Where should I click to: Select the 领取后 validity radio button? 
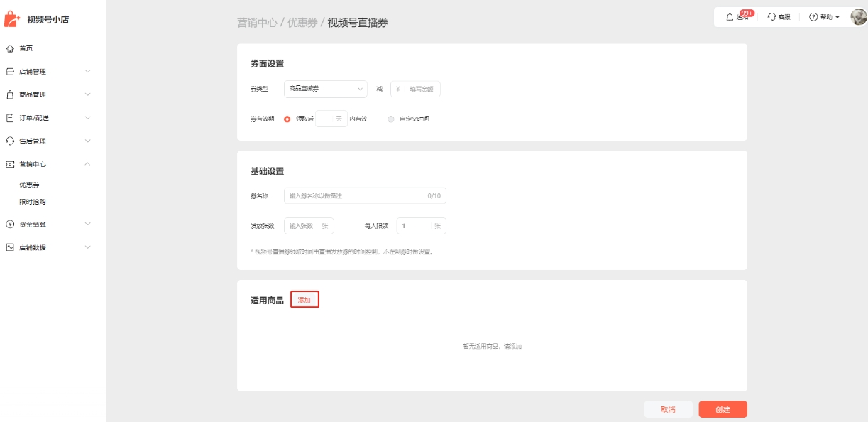coord(287,119)
